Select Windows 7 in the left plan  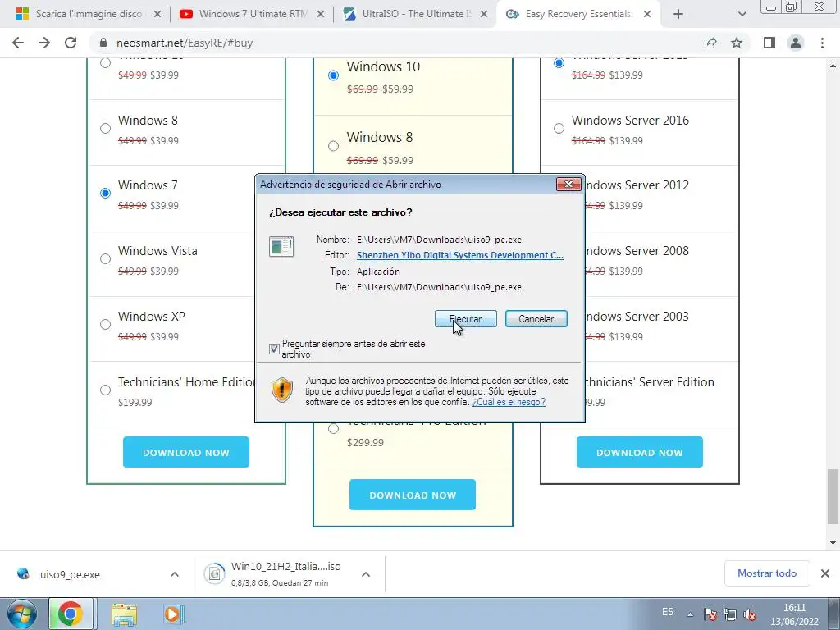106,193
